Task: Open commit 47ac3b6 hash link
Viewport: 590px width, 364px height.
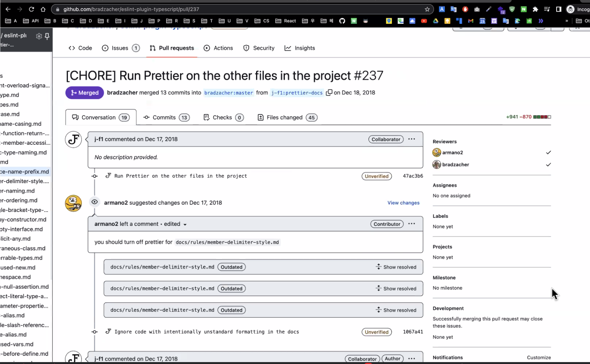Action: [413, 176]
